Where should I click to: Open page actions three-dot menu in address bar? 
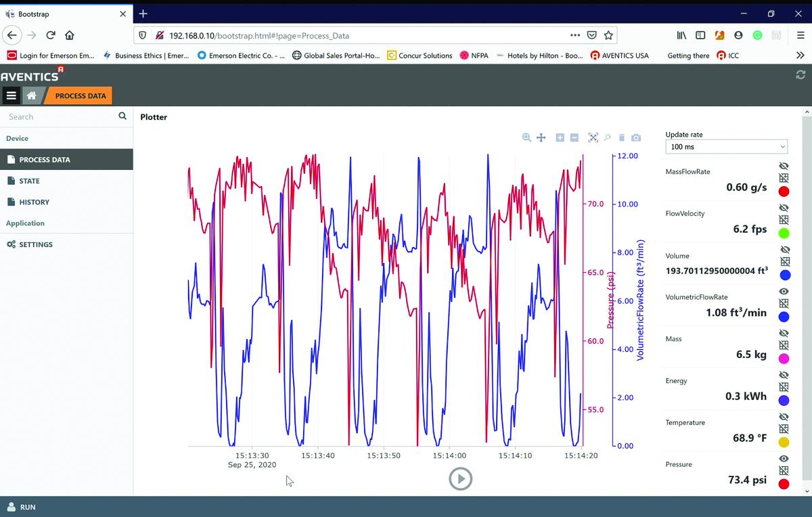pyautogui.click(x=575, y=35)
